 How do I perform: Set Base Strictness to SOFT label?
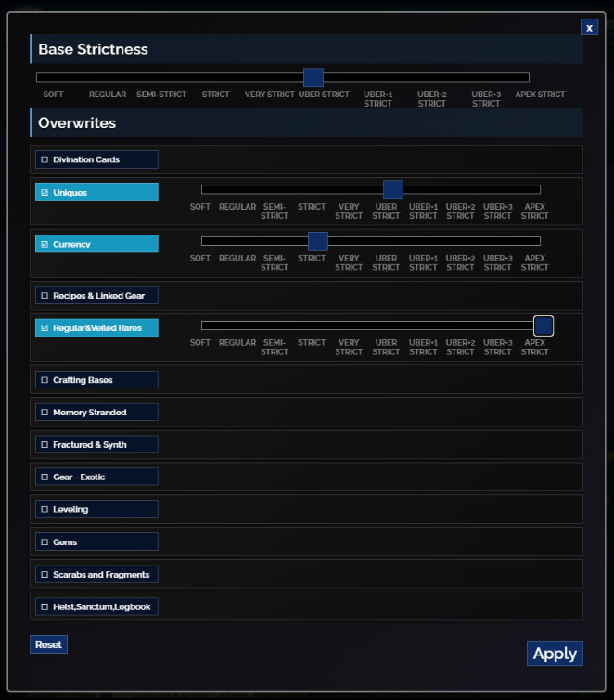coord(53,95)
